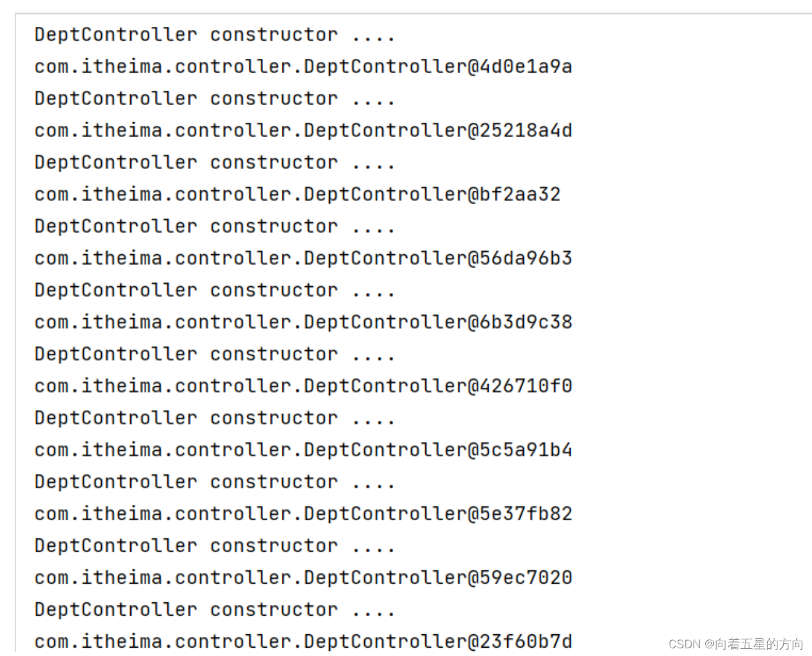Screen dimensions: 812x656
Task: Select the constructor line just above @56da96b3
Action: click(x=215, y=227)
